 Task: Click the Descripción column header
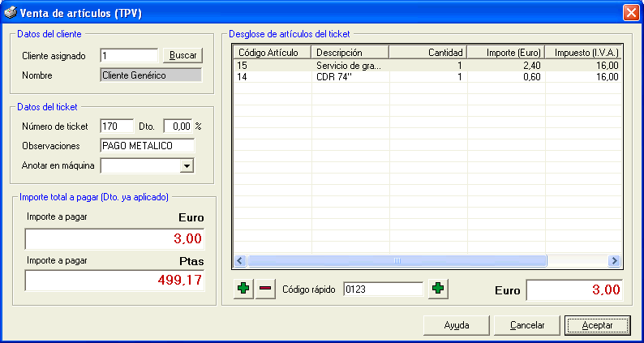click(x=350, y=52)
